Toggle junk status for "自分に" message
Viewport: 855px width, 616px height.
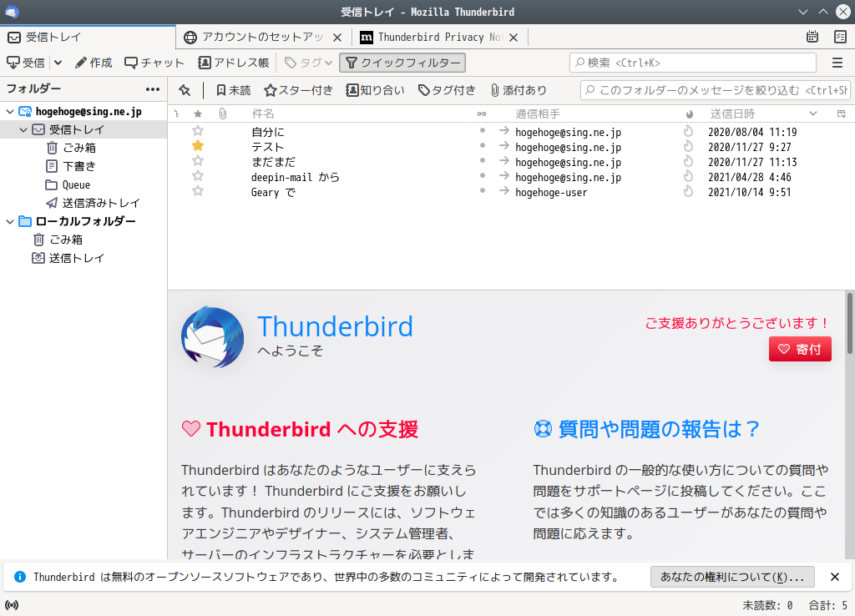[689, 131]
